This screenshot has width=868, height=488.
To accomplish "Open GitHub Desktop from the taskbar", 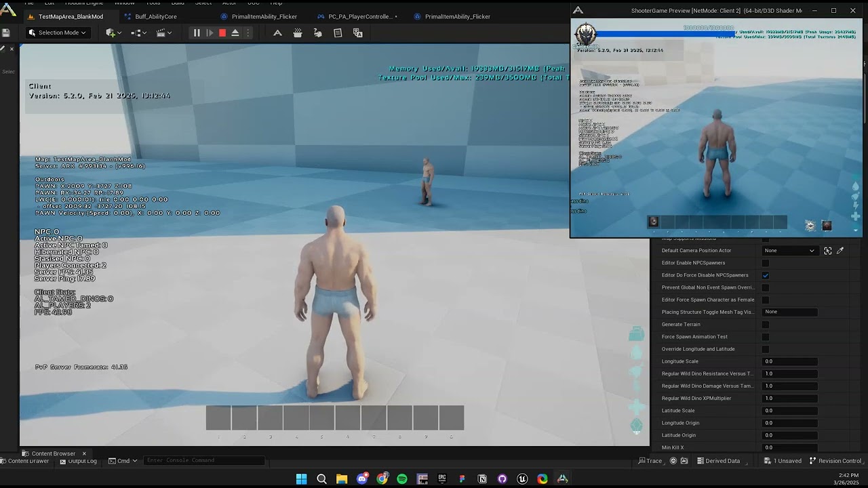I will [x=502, y=479].
